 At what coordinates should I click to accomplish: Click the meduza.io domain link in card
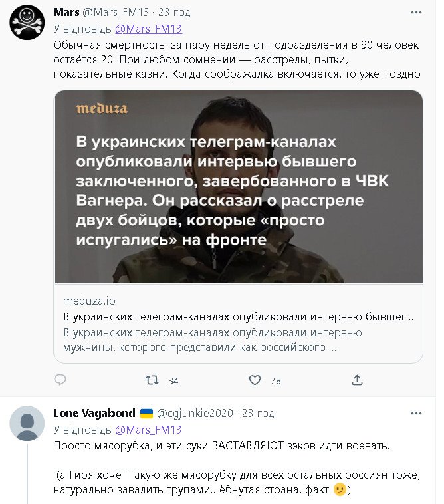[89, 301]
